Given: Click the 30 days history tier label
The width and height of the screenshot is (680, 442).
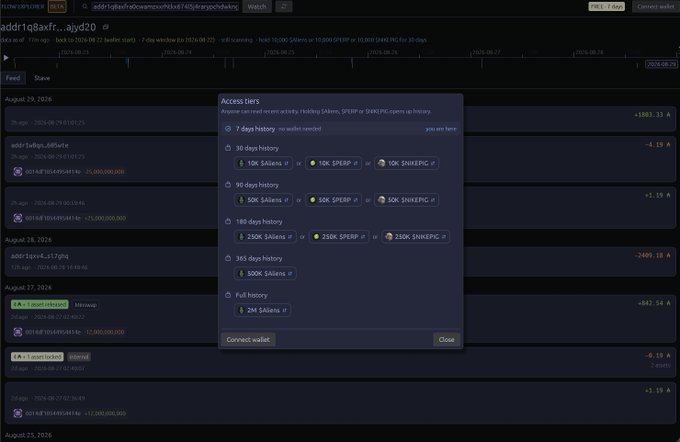Looking at the screenshot, I should (x=257, y=148).
